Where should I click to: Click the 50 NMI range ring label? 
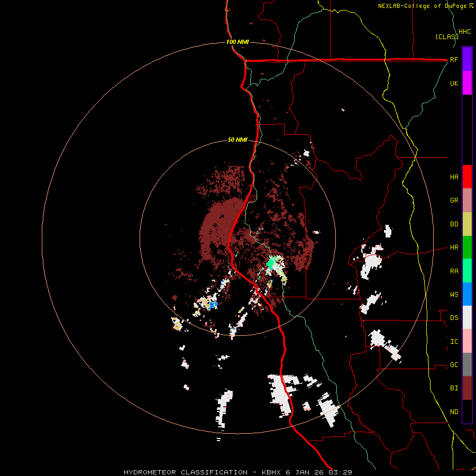[x=237, y=140]
